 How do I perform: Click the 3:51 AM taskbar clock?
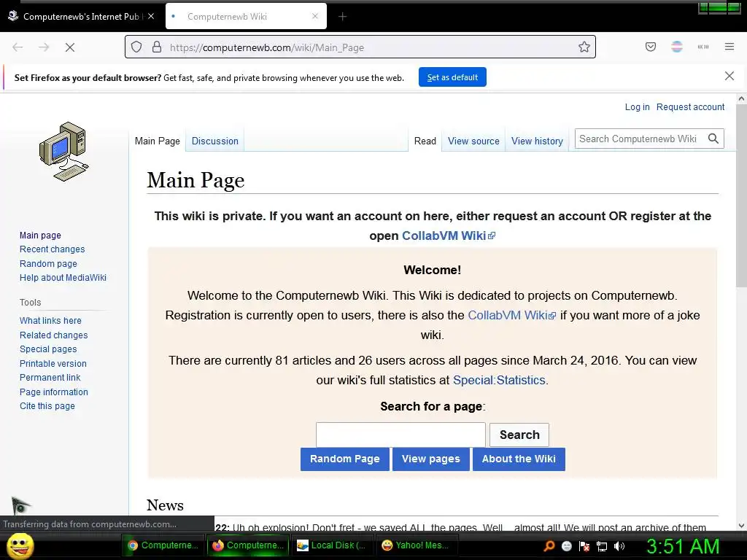(x=683, y=546)
